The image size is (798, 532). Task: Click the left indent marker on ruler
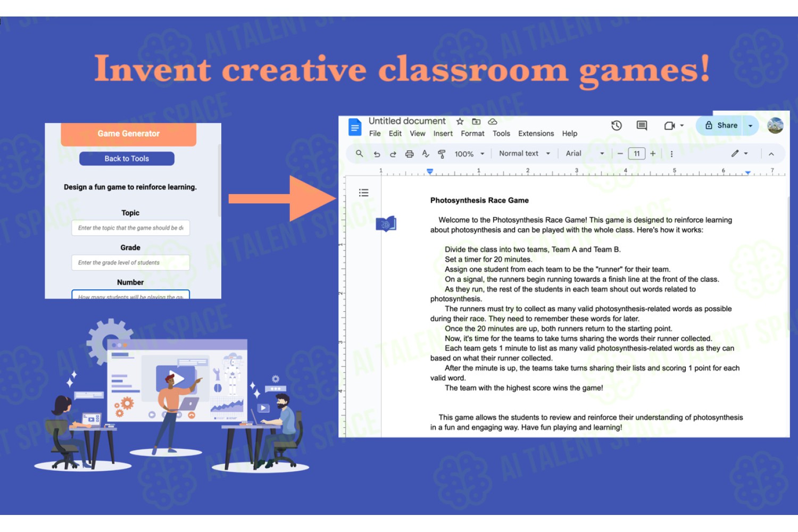pyautogui.click(x=430, y=172)
